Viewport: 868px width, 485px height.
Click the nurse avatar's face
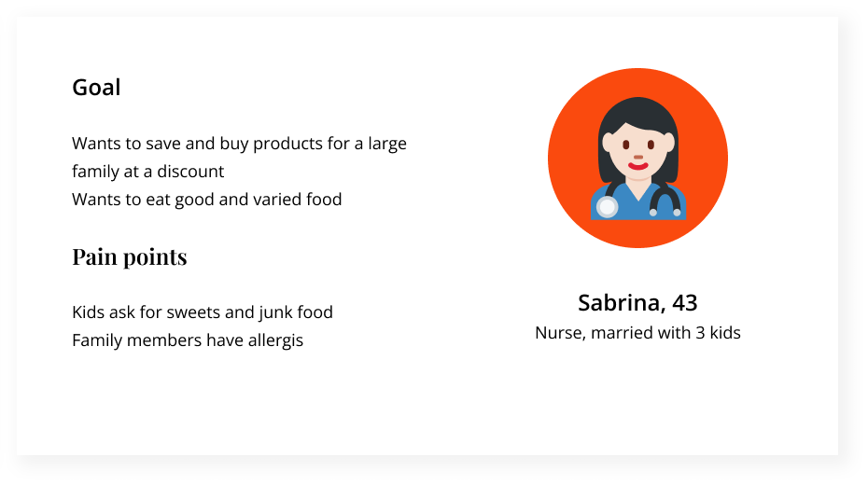[637, 147]
